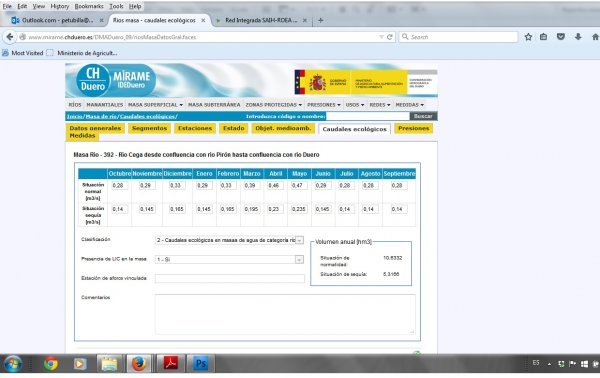Viewport: 600px width, 378px height.
Task: Expand the Clasificación dropdown
Action: point(300,240)
